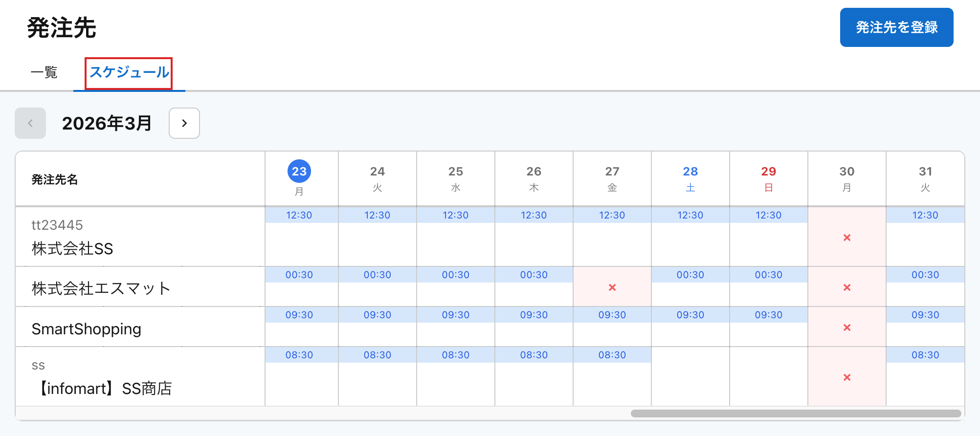Go to previous month with left chevron
The height and width of the screenshot is (436, 980).
pyautogui.click(x=30, y=123)
